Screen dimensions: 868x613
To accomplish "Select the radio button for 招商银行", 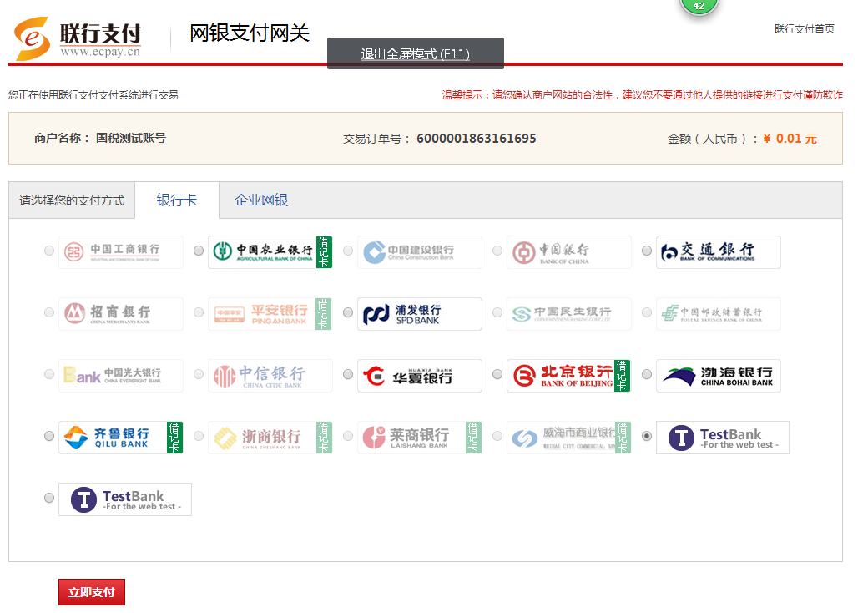I will [x=49, y=312].
